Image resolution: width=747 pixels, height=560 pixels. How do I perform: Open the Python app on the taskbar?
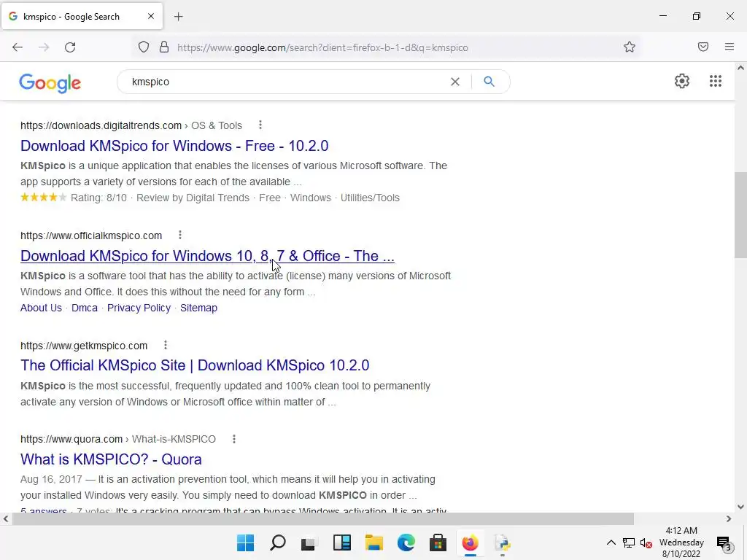coord(502,542)
